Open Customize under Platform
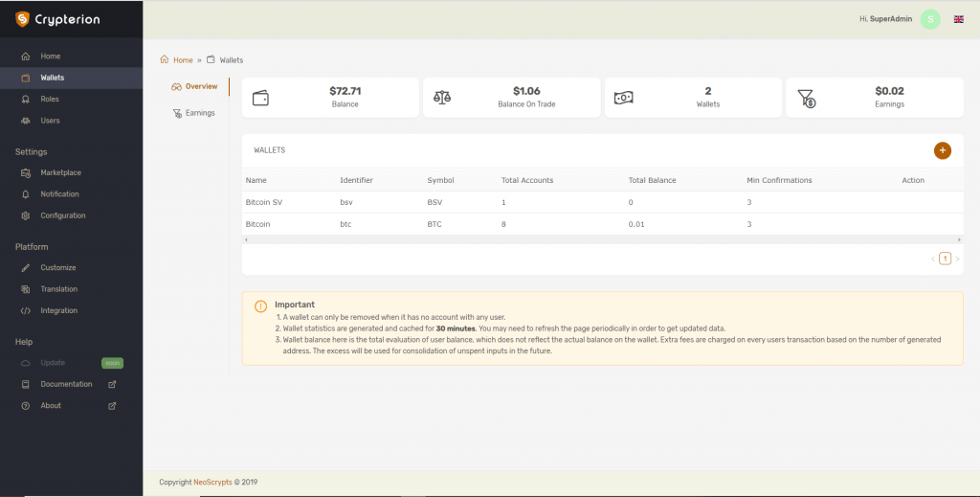980x497 pixels. click(x=71, y=268)
